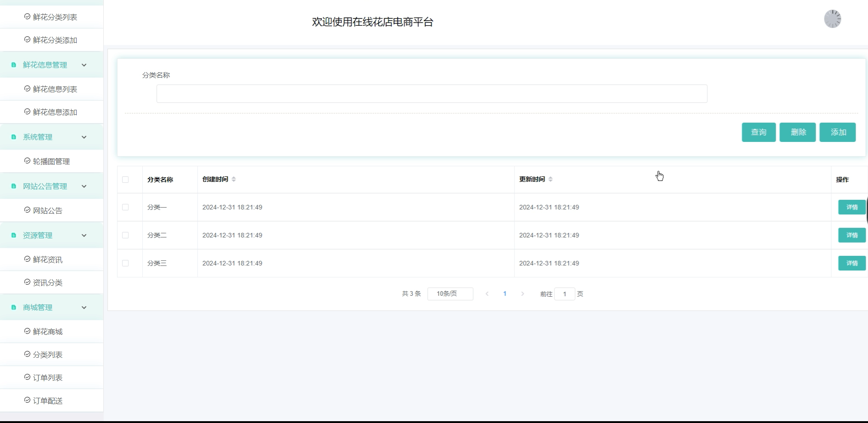Click the 添加 add button
This screenshot has height=423, width=868.
coord(838,132)
